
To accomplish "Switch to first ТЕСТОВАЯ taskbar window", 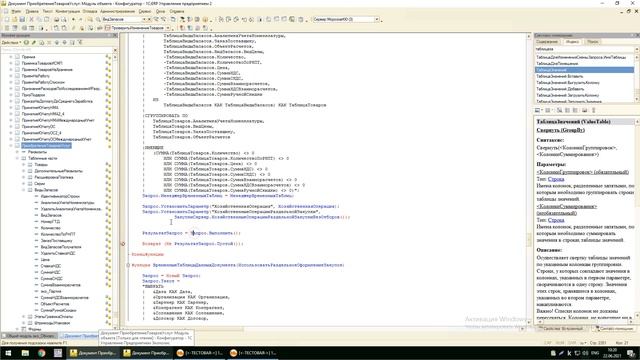I will [x=200, y=353].
